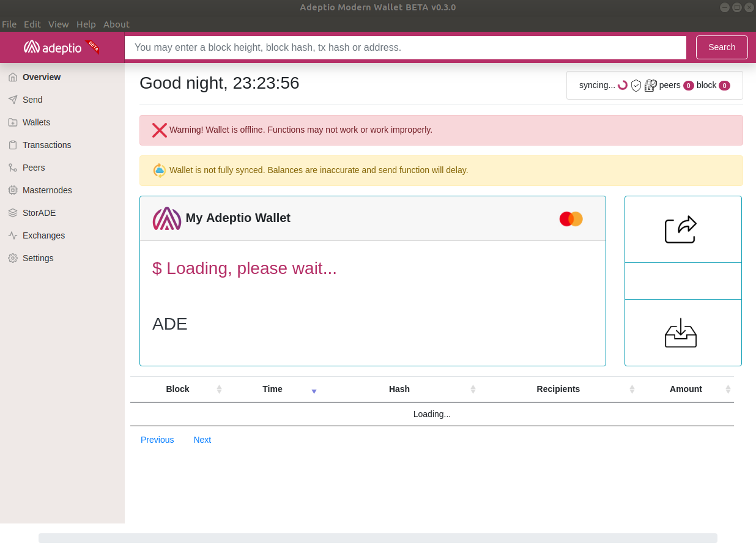The image size is (756, 551).
Task: Click the cloud sync warning icon
Action: 160,171
